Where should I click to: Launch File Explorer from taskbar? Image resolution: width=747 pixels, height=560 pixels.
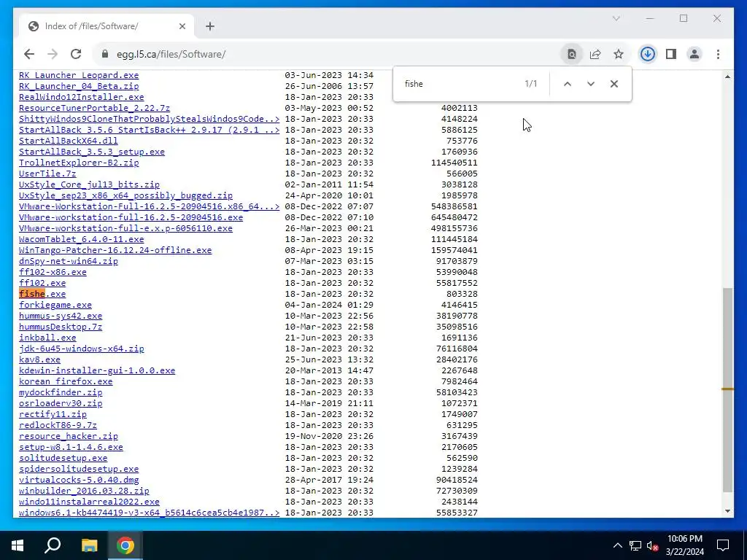point(89,545)
